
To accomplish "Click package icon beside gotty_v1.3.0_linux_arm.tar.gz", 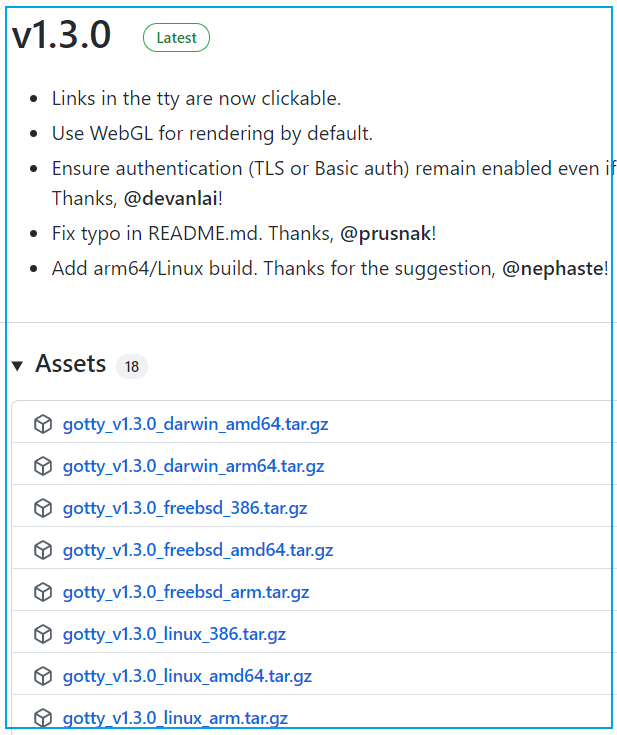I will 43,718.
